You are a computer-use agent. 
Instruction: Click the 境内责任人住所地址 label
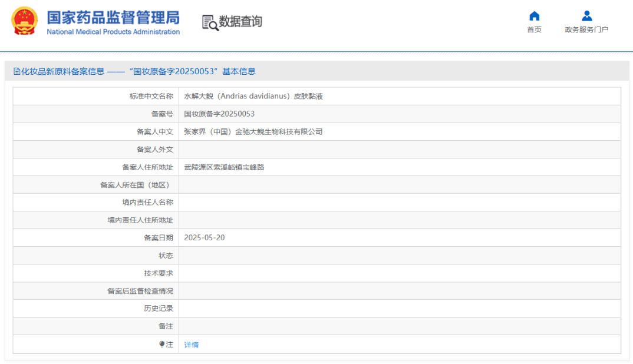[x=140, y=220]
